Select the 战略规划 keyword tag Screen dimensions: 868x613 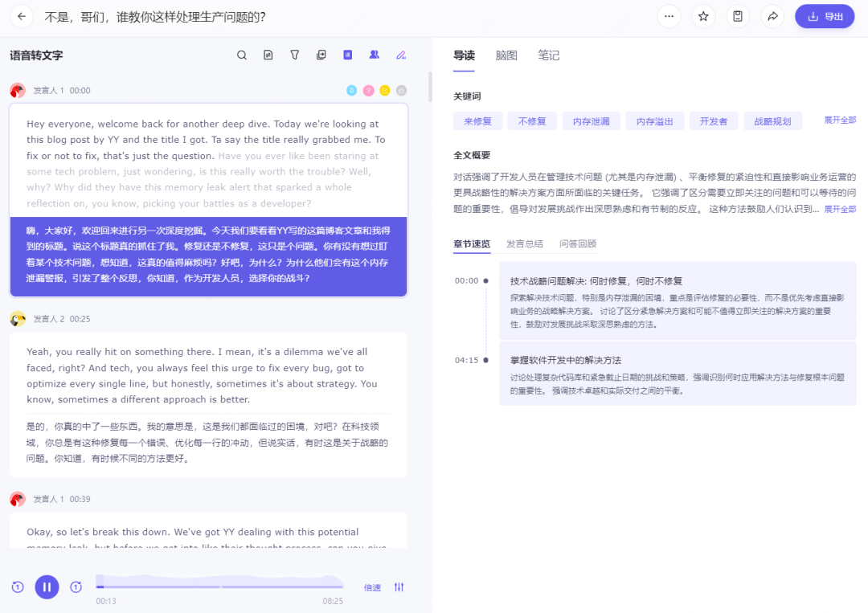point(772,121)
